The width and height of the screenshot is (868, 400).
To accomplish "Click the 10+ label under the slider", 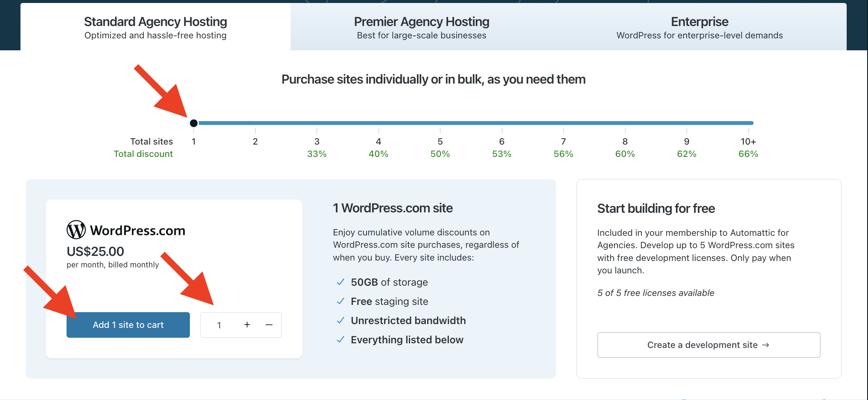I will 748,141.
